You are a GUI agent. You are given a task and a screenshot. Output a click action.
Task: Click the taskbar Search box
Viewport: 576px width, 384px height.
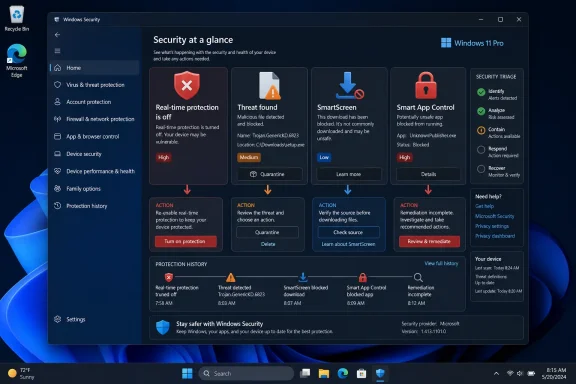pyautogui.click(x=246, y=373)
